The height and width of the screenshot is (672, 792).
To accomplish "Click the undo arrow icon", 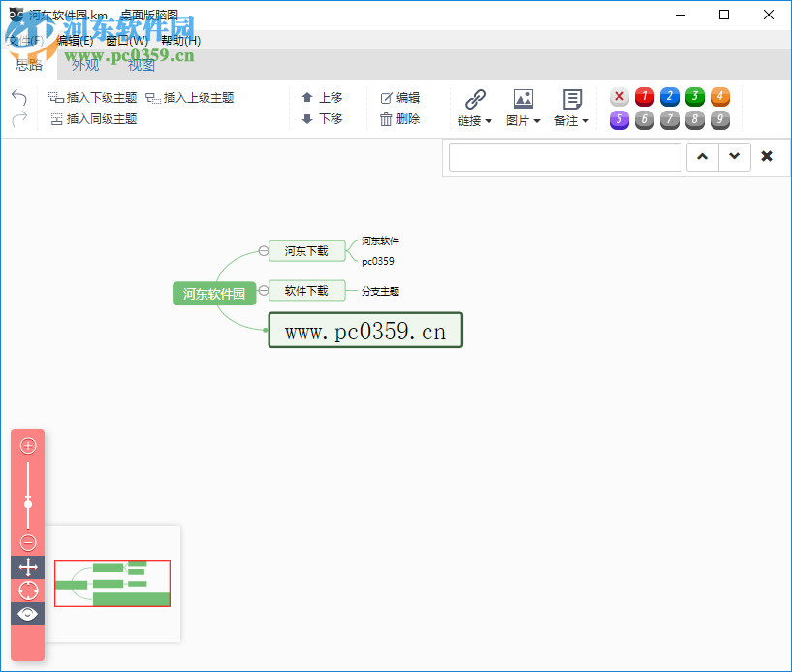I will tap(19, 97).
